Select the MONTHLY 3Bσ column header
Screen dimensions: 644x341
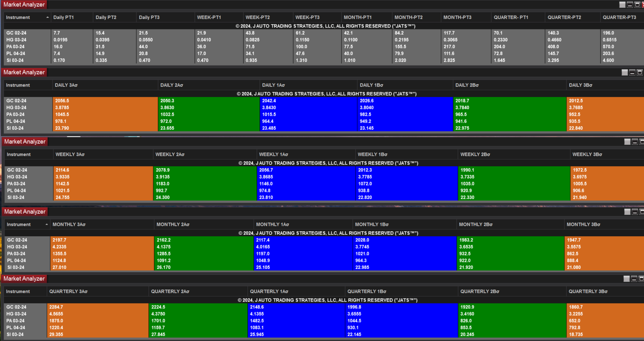pyautogui.click(x=604, y=225)
